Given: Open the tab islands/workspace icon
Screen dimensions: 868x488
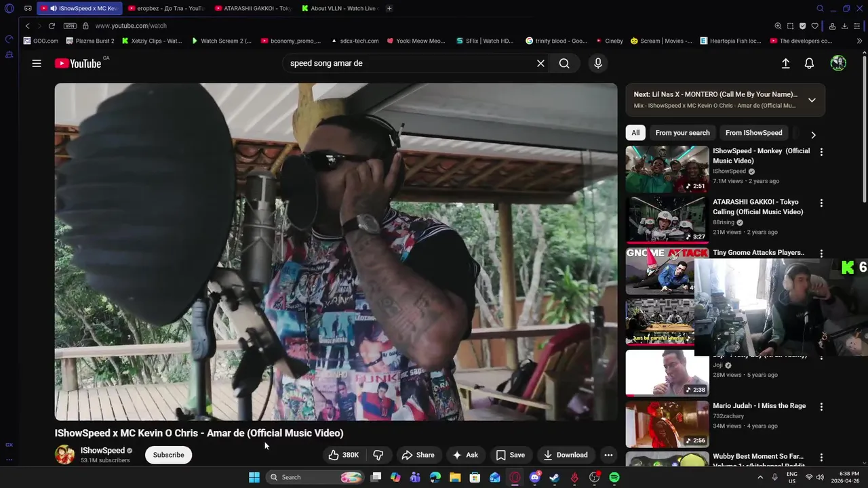Looking at the screenshot, I should [x=28, y=8].
